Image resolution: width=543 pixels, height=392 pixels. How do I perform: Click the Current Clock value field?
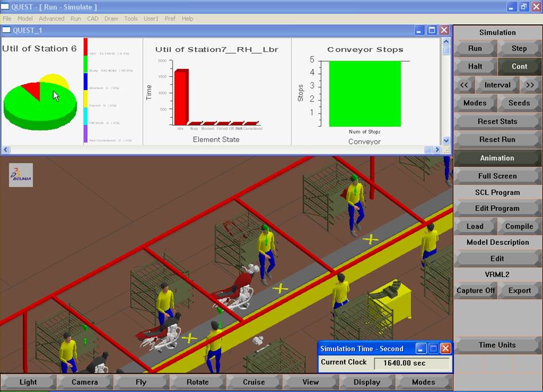[x=412, y=363]
